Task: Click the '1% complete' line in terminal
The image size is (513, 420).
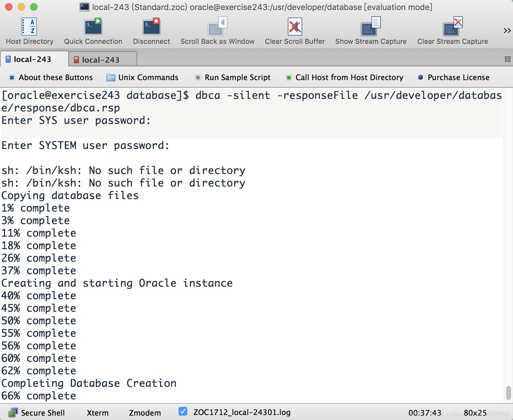Action: tap(36, 208)
